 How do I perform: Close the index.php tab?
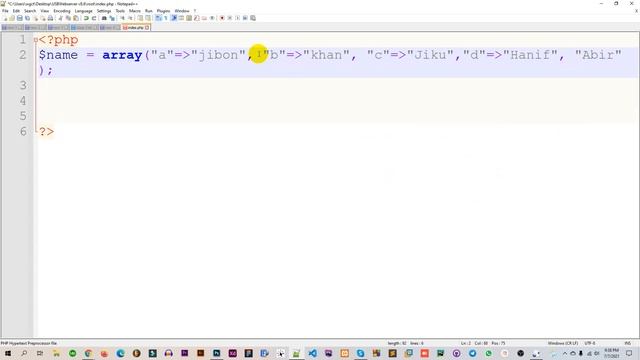[x=147, y=27]
